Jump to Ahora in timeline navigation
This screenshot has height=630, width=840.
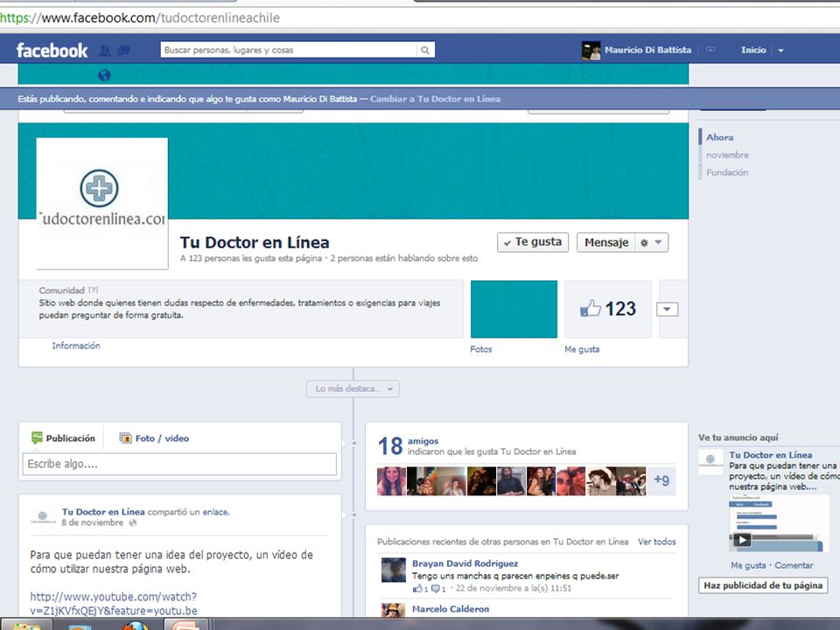[719, 137]
